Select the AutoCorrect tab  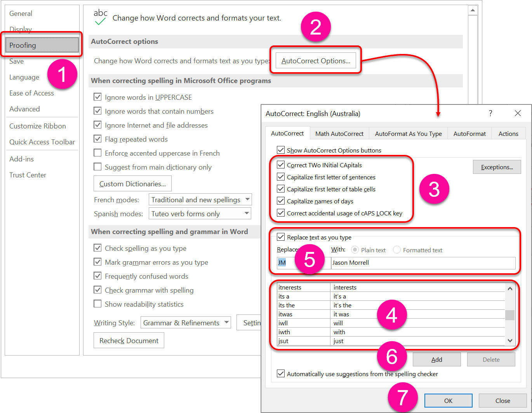287,133
